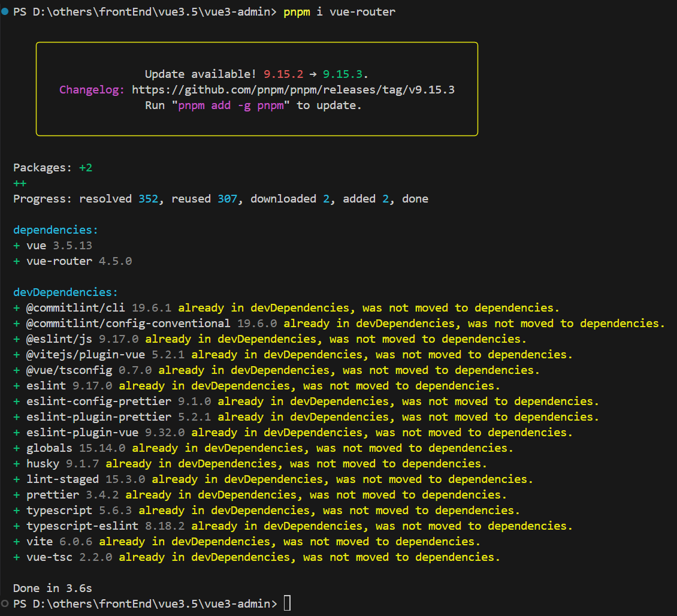Click the "Done in 3.6s" message

tap(53, 588)
